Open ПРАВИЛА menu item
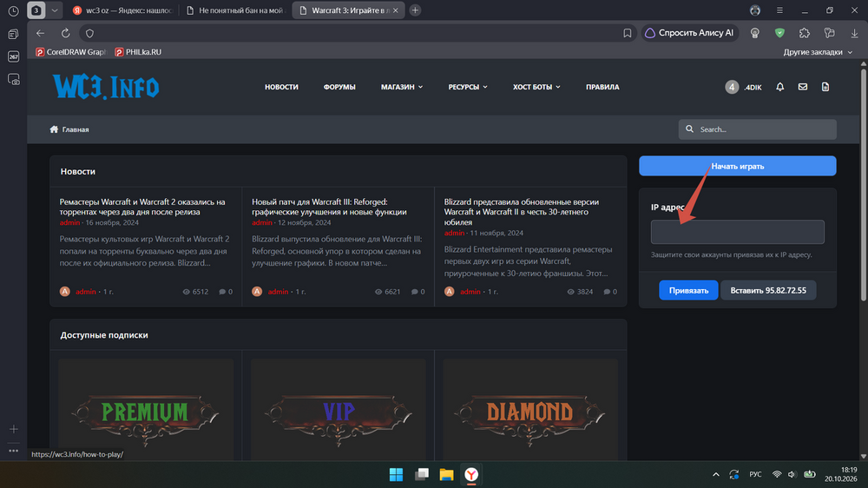The image size is (868, 488). pyautogui.click(x=602, y=87)
